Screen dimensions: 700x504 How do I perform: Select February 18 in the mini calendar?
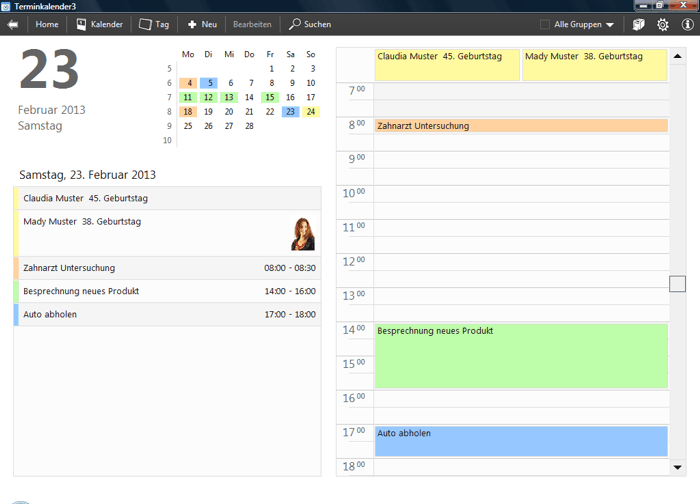188,112
